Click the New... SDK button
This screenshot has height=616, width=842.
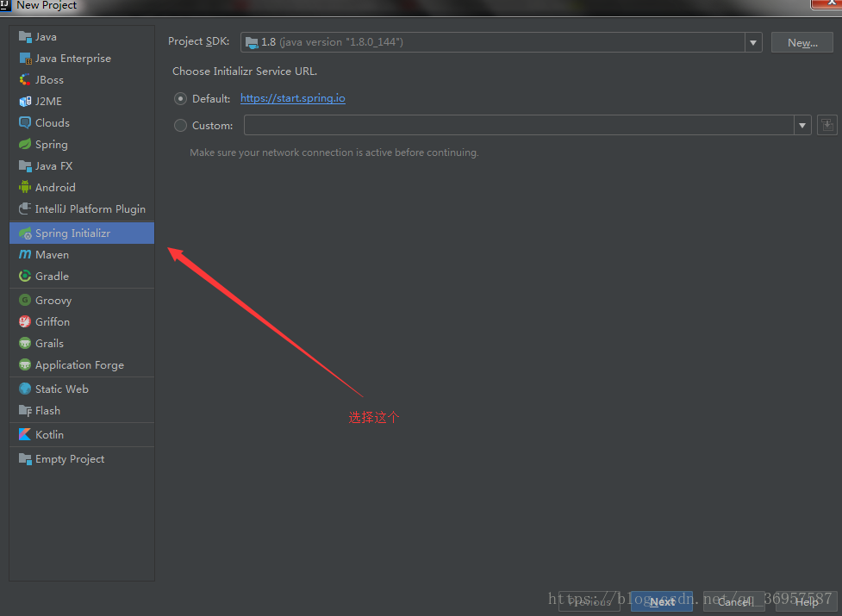coord(802,42)
